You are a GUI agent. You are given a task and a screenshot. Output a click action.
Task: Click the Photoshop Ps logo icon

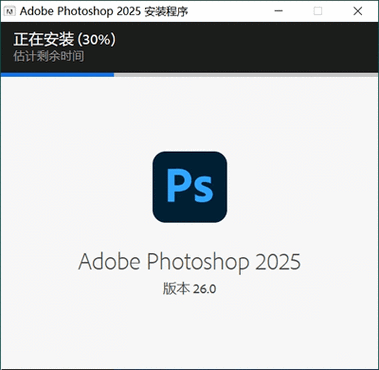pos(190,187)
